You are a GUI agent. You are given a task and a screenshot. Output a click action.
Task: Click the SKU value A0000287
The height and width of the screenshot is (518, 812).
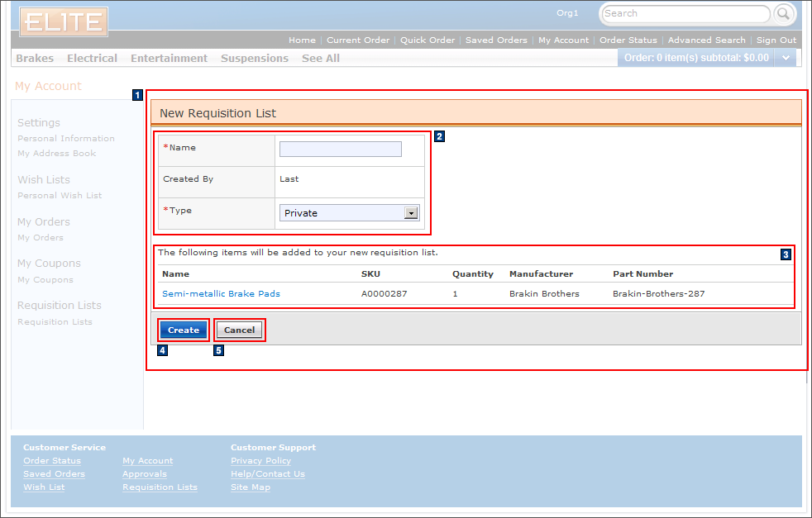point(384,293)
